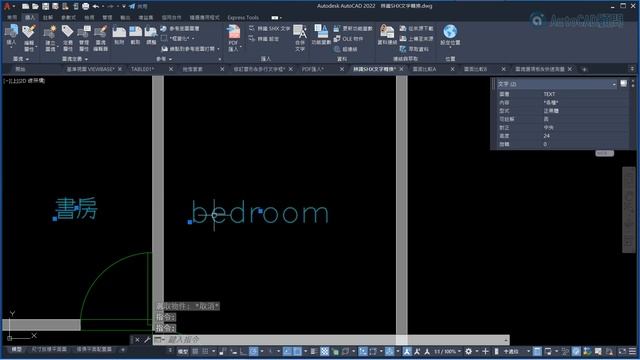Toggle ortho mode in status bar

pos(243,351)
